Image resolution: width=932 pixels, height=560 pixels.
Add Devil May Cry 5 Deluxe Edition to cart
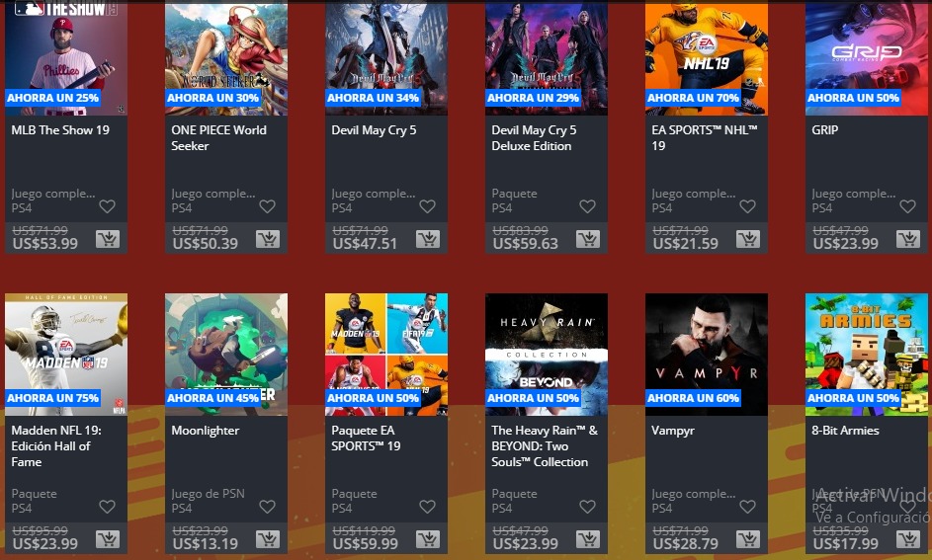coord(588,239)
